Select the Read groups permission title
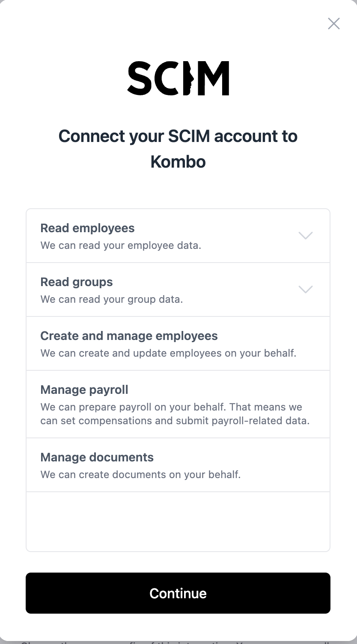 (x=77, y=282)
